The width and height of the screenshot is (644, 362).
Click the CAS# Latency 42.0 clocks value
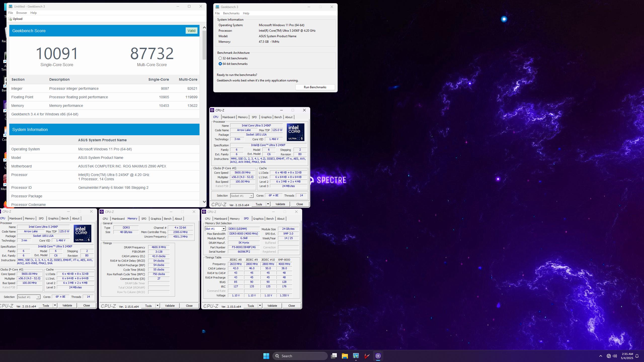click(x=159, y=256)
